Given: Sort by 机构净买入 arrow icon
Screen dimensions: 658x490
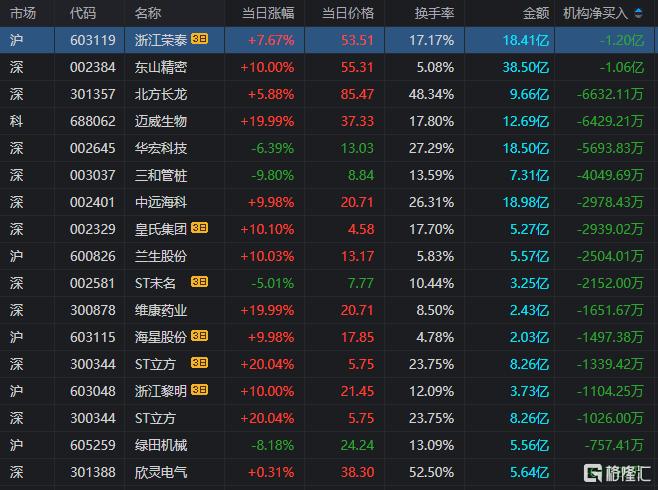Looking at the screenshot, I should click(638, 13).
